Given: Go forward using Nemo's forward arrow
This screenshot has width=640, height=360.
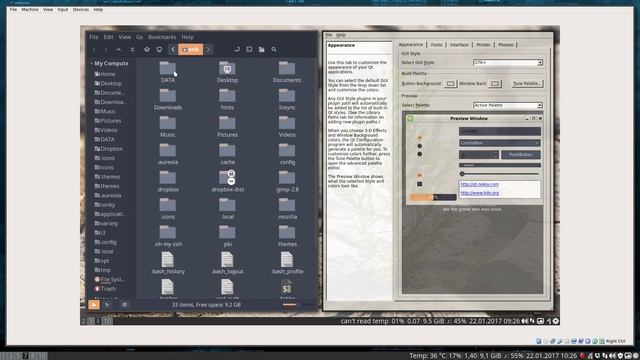Looking at the screenshot, I should pyautogui.click(x=106, y=49).
